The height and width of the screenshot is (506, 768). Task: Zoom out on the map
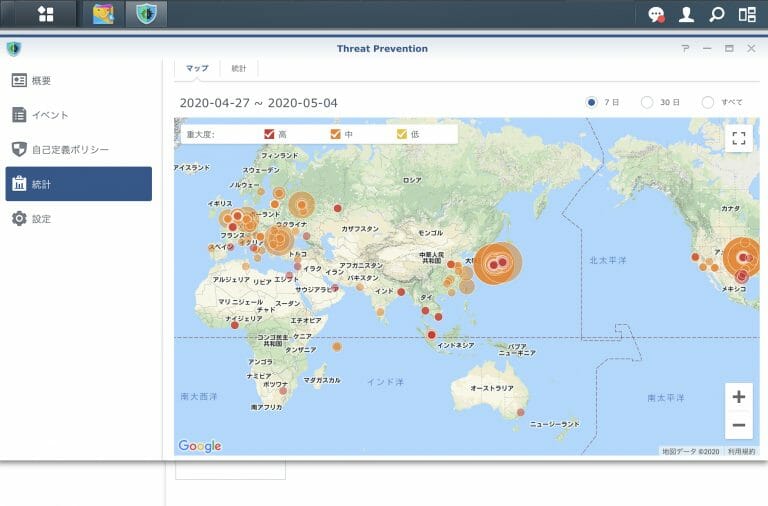[739, 425]
